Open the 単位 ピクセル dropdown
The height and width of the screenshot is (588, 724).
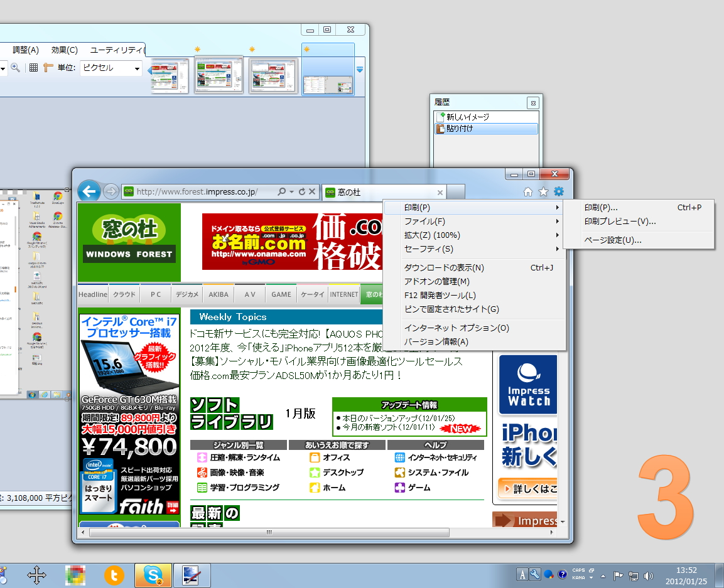pyautogui.click(x=111, y=68)
